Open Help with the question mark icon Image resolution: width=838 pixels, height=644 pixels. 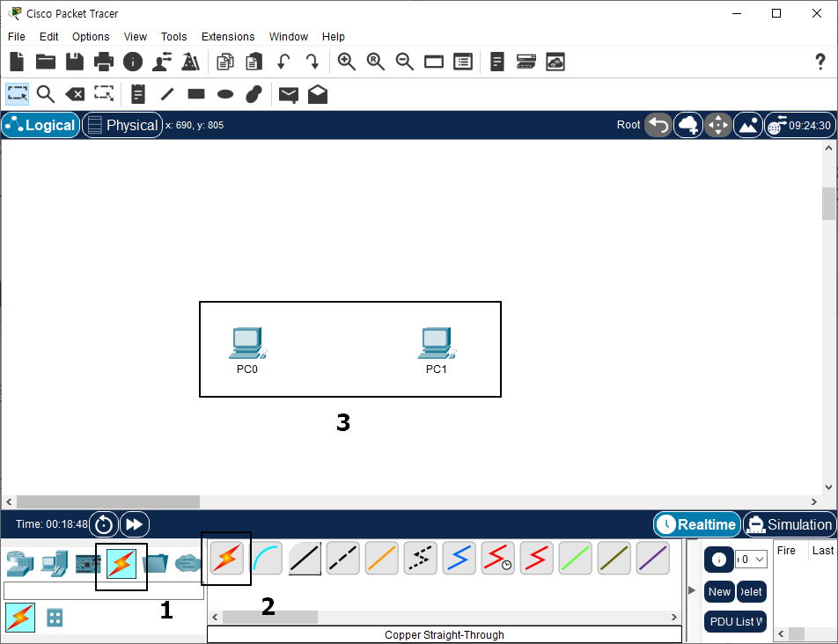pos(820,62)
